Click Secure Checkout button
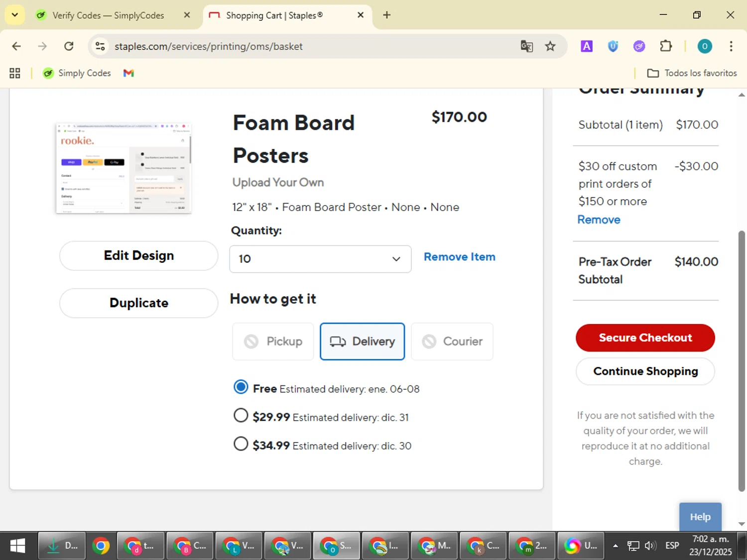747x560 pixels. click(x=645, y=338)
